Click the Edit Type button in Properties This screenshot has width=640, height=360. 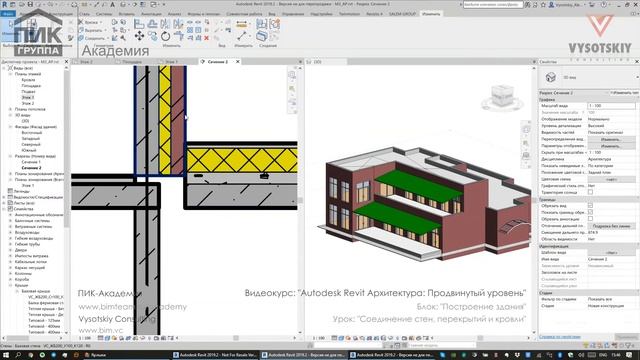click(x=624, y=93)
